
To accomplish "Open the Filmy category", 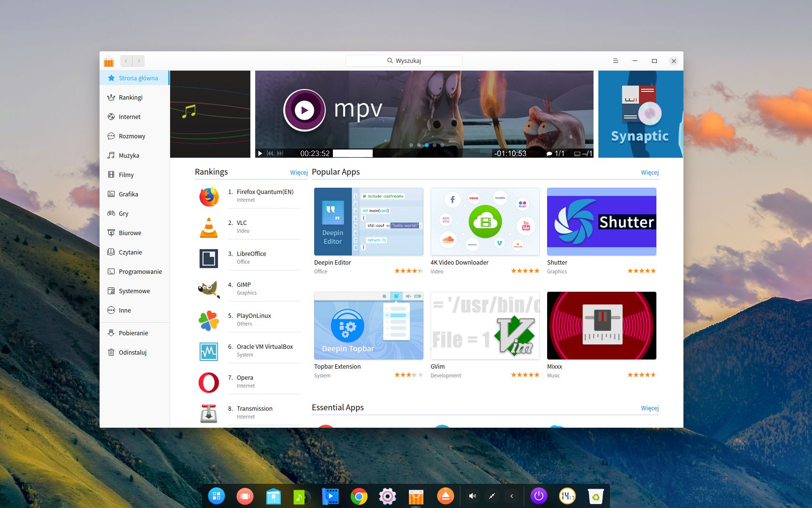I will (134, 175).
